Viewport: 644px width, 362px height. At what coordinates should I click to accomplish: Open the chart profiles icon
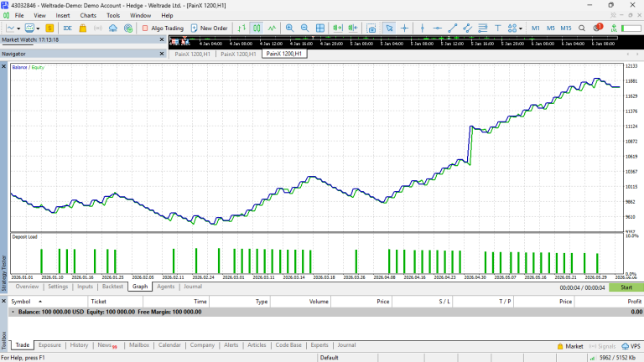click(x=29, y=28)
